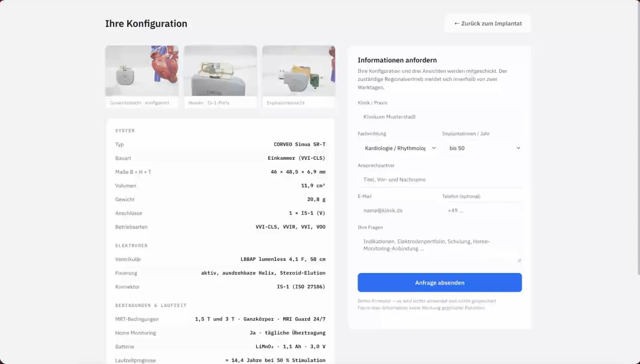Click into the Ansprechpartner name field
This screenshot has width=640, height=364.
(x=440, y=180)
